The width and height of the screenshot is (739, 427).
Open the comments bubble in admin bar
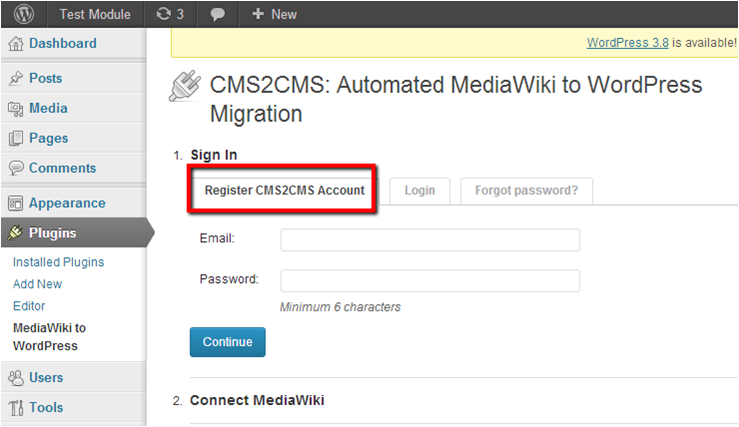coord(217,15)
